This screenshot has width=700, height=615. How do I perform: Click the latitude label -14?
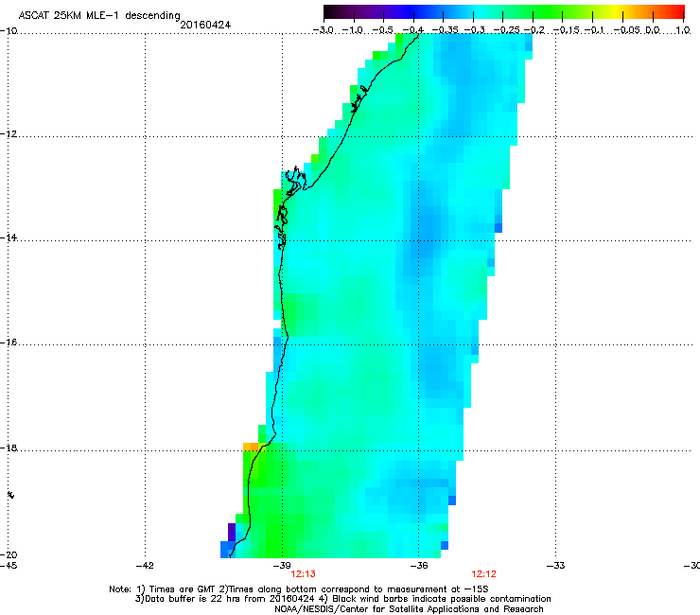[x=9, y=237]
